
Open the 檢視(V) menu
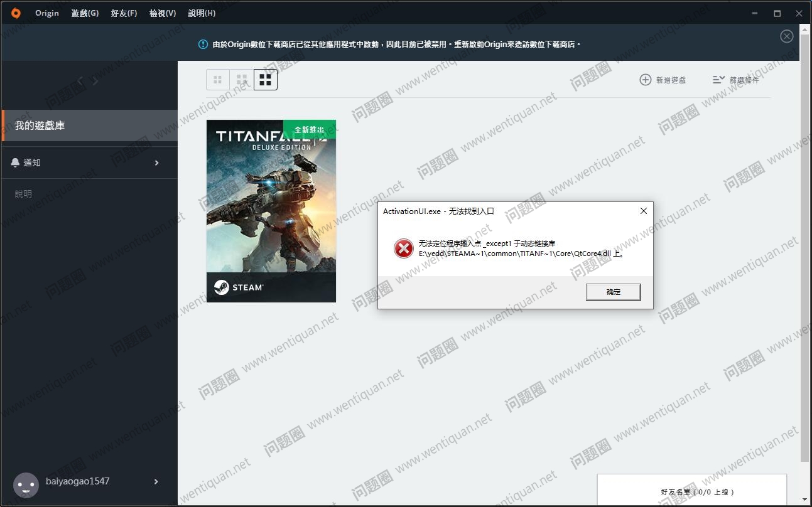tap(163, 13)
